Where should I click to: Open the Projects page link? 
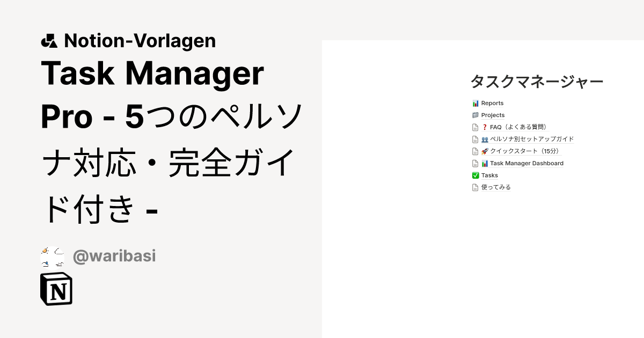[x=494, y=115]
